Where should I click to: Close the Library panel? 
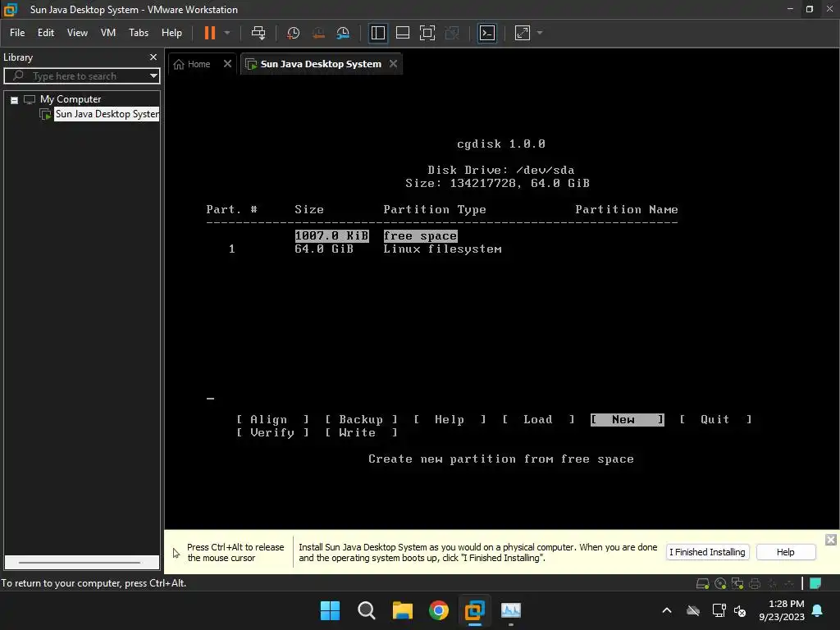coord(153,57)
